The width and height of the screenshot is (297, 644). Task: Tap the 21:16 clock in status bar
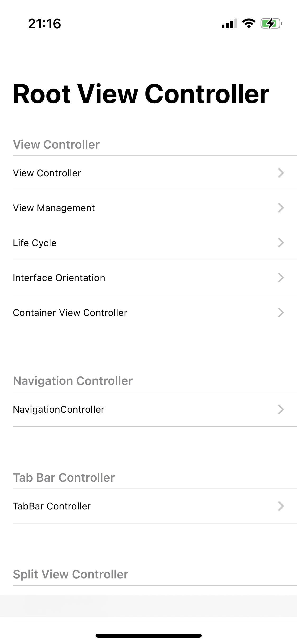[45, 24]
